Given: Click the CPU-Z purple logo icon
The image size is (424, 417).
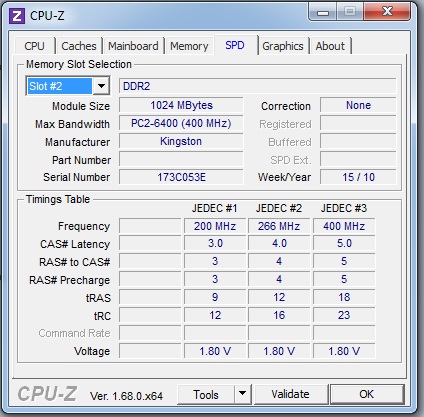Looking at the screenshot, I should pos(17,16).
